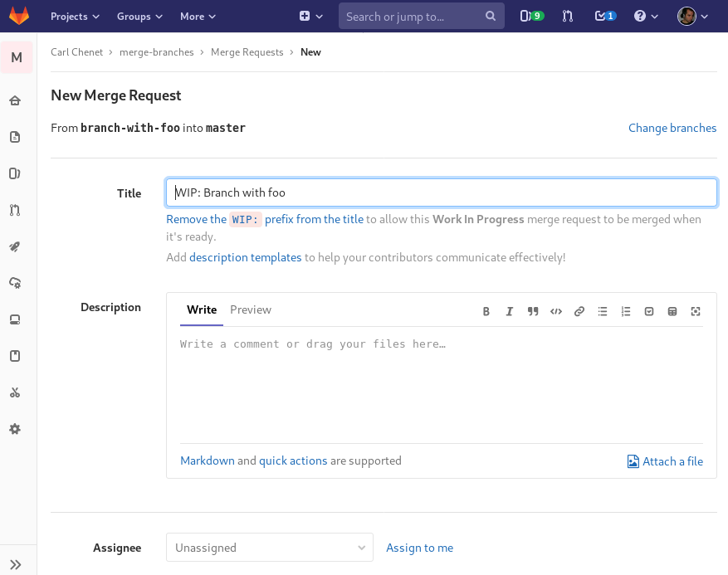Insert a blockquote in the description

(x=532, y=311)
